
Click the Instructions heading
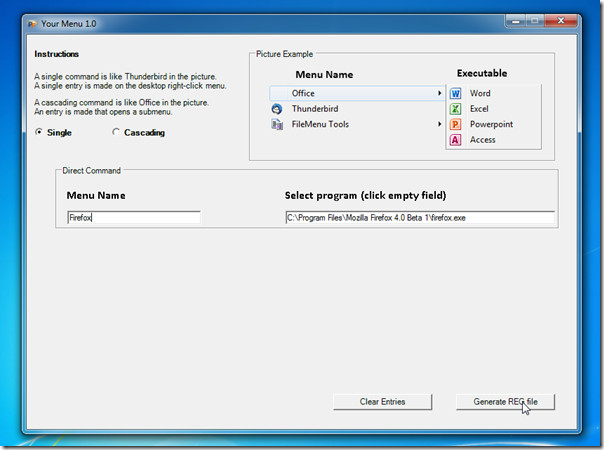point(57,54)
